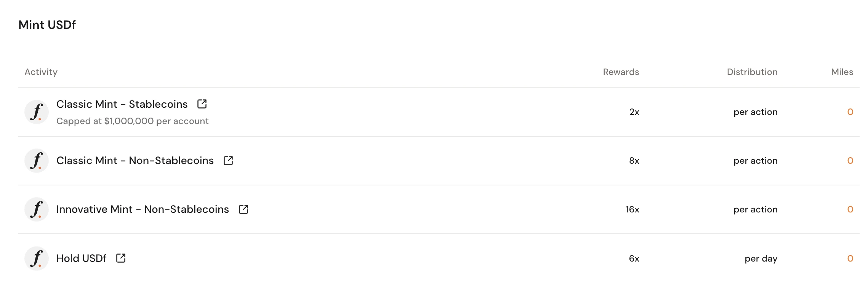Image resolution: width=868 pixels, height=300 pixels.
Task: Click Falcon logo icon in Hold USDf row
Action: [37, 258]
